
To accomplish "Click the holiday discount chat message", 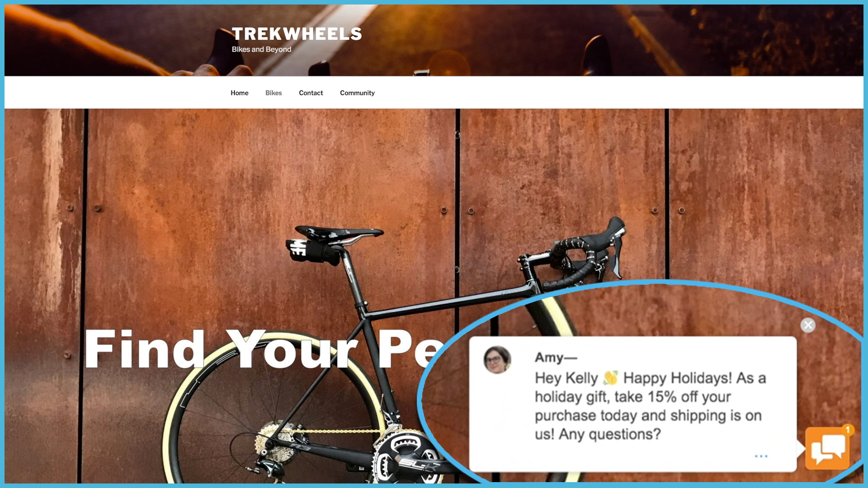I will (x=650, y=406).
